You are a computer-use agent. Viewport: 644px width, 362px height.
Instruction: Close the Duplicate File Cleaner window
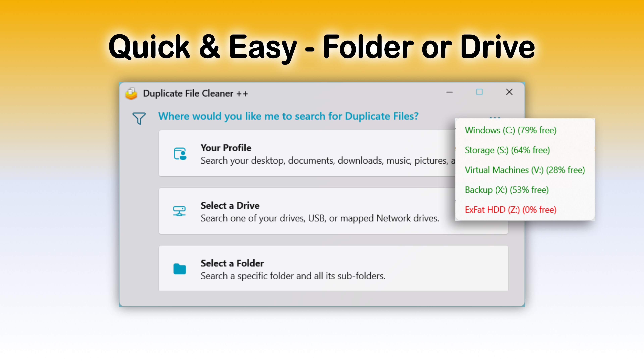(509, 92)
